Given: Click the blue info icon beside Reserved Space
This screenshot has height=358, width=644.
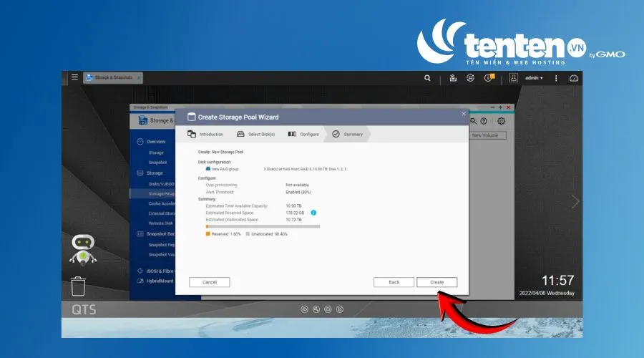Looking at the screenshot, I should (313, 213).
